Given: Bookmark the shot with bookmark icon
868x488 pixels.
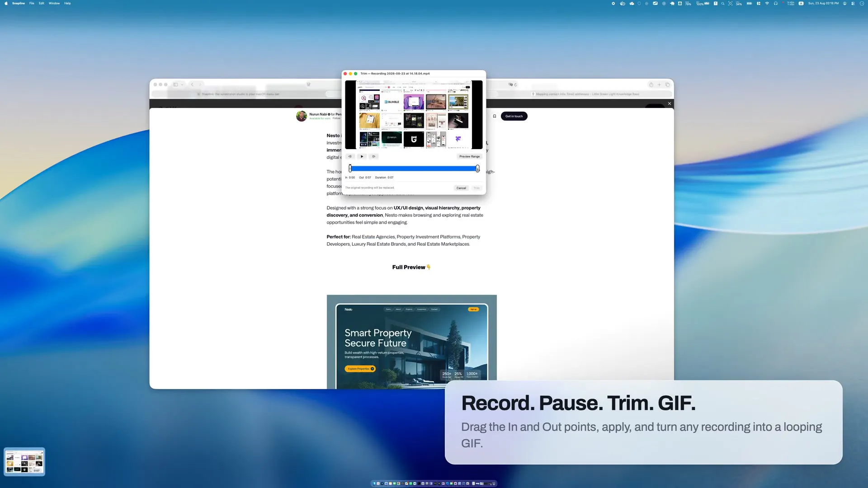Looking at the screenshot, I should (495, 116).
